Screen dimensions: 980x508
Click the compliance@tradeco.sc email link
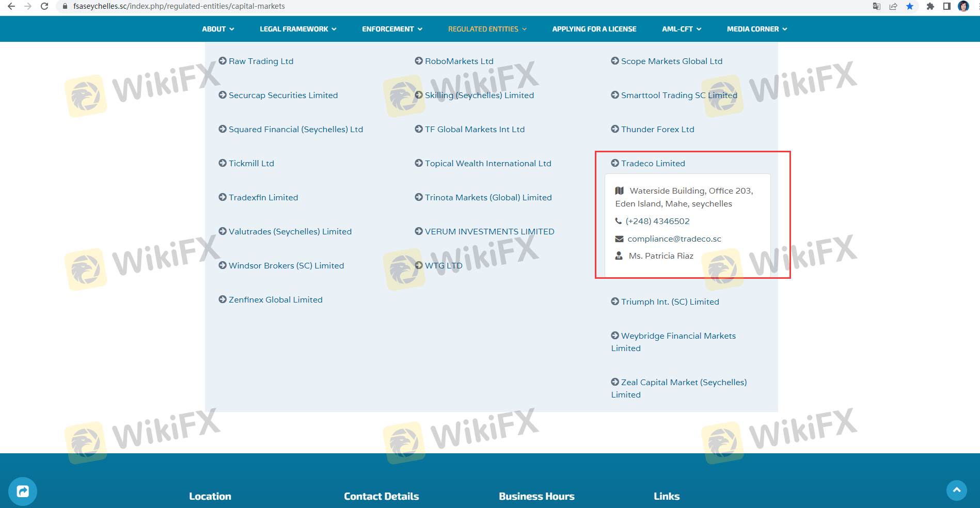(674, 239)
